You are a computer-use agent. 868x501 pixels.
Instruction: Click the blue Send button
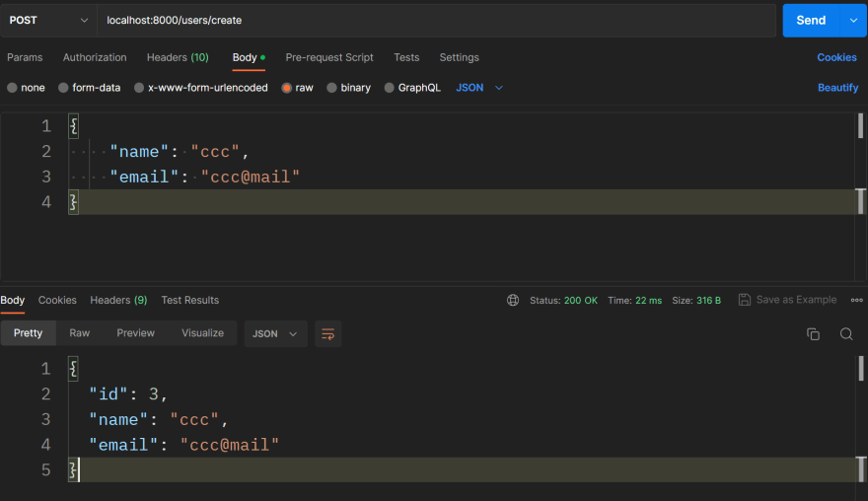pos(811,20)
